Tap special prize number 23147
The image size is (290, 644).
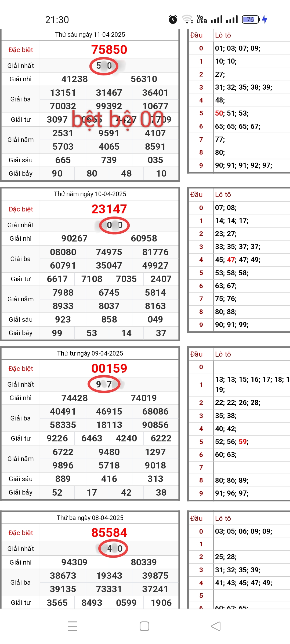click(x=109, y=209)
